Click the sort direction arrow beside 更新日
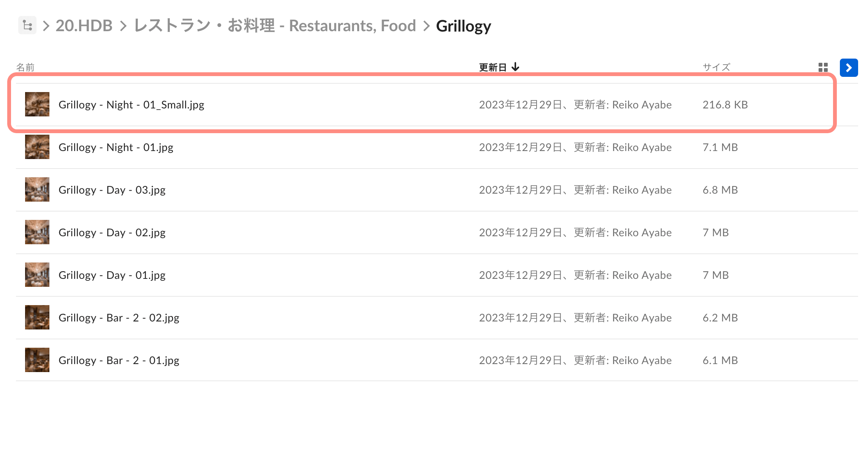Screen dimensions: 868x455 pyautogui.click(x=515, y=67)
